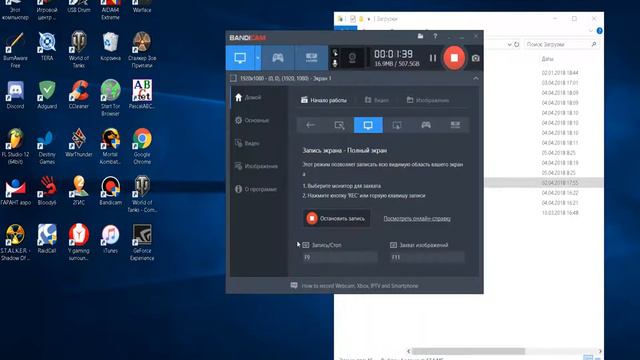Select Google Chrome desktop shortcut
Image resolution: width=640 pixels, height=360 pixels.
pos(142,147)
